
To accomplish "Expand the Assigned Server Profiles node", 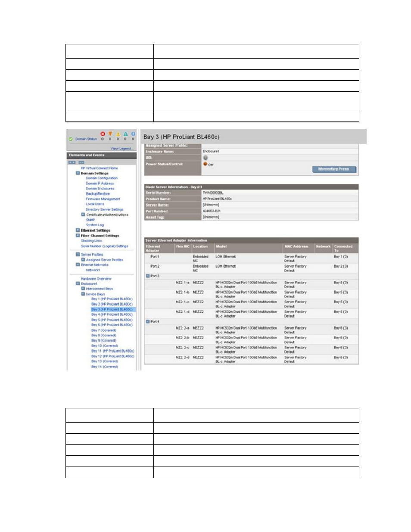I will pos(83,260).
